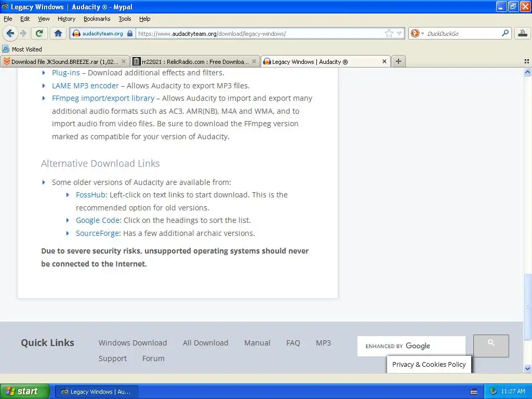This screenshot has width=532, height=399.
Task: Visit the FossHub download link
Action: 90,195
